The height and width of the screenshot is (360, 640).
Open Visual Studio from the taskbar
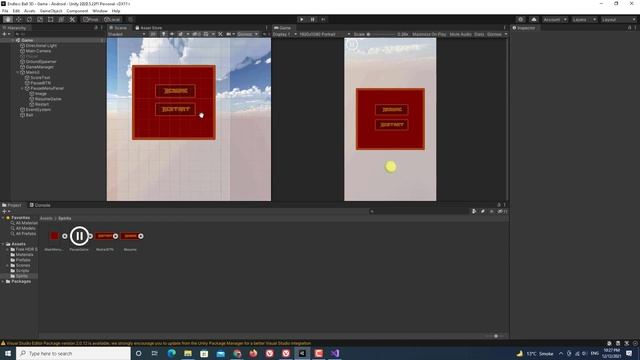335,353
